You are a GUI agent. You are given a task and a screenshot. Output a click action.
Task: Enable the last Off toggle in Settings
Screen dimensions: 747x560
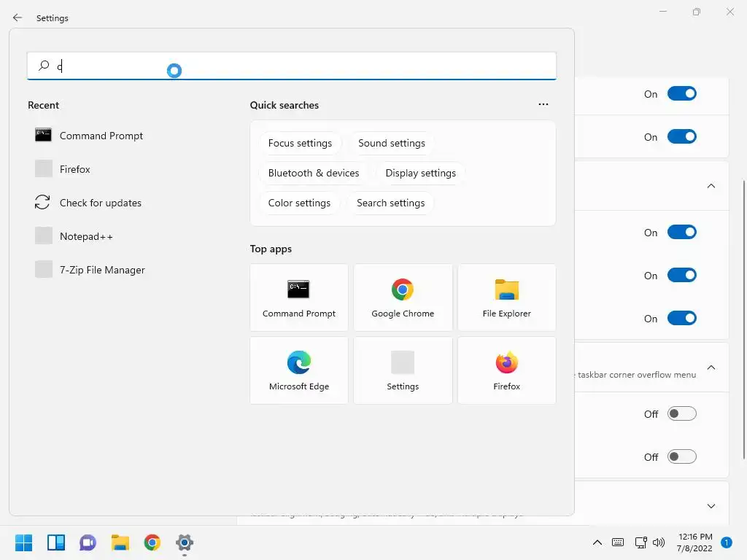coord(682,456)
